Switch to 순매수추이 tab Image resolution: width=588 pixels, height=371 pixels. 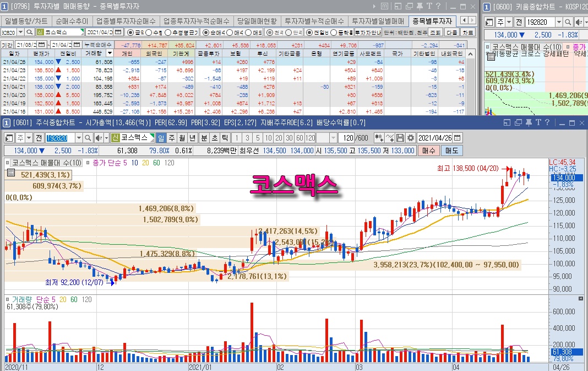pos(72,21)
